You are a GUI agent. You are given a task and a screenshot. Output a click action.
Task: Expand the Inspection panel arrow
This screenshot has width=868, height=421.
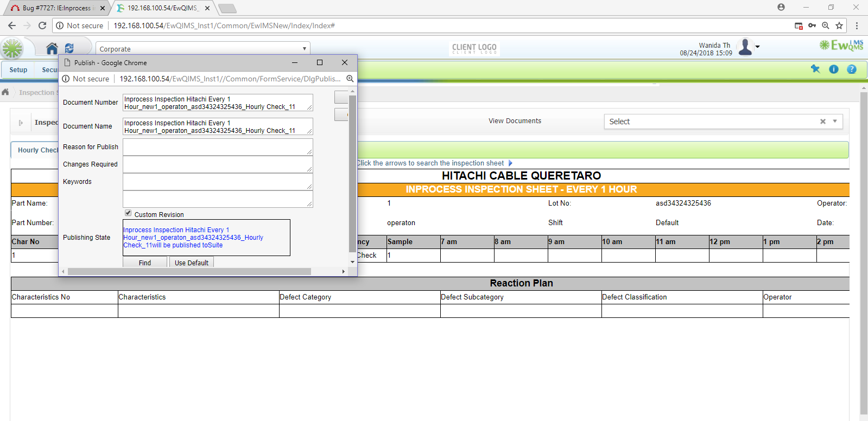pos(21,123)
